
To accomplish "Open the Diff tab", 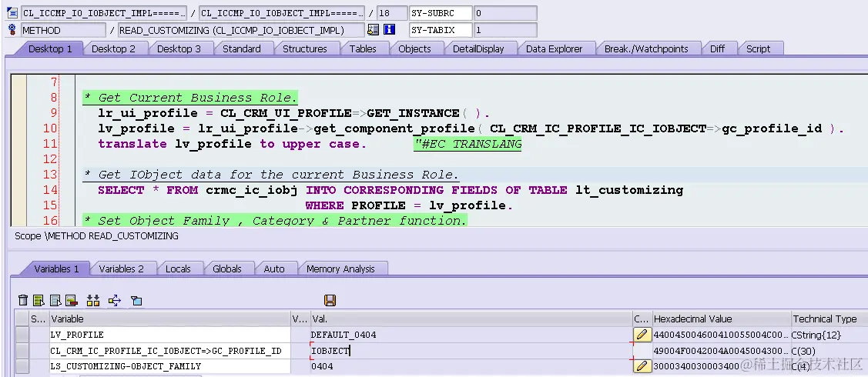I will tap(718, 48).
